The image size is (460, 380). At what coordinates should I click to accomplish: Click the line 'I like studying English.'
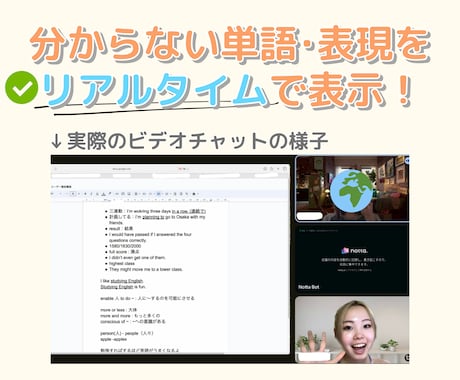click(122, 281)
